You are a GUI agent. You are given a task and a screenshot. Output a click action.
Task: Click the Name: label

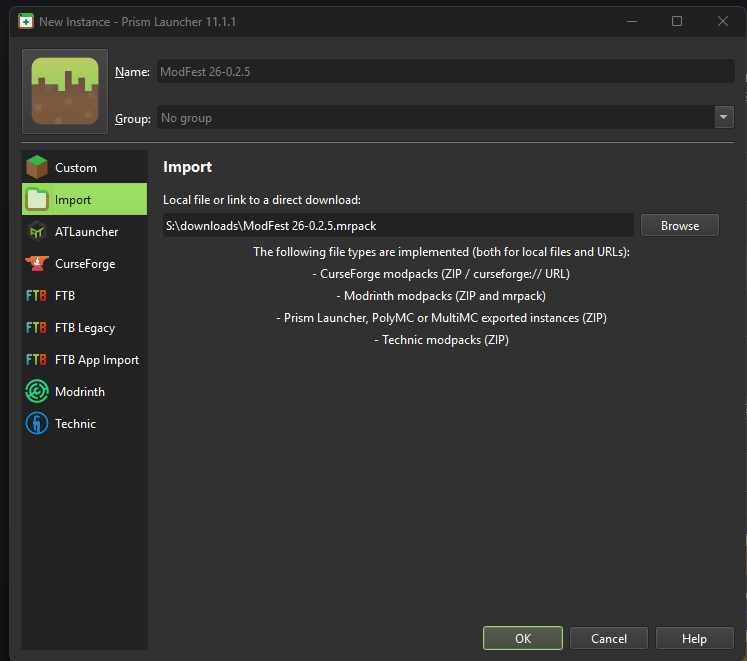[x=132, y=71]
